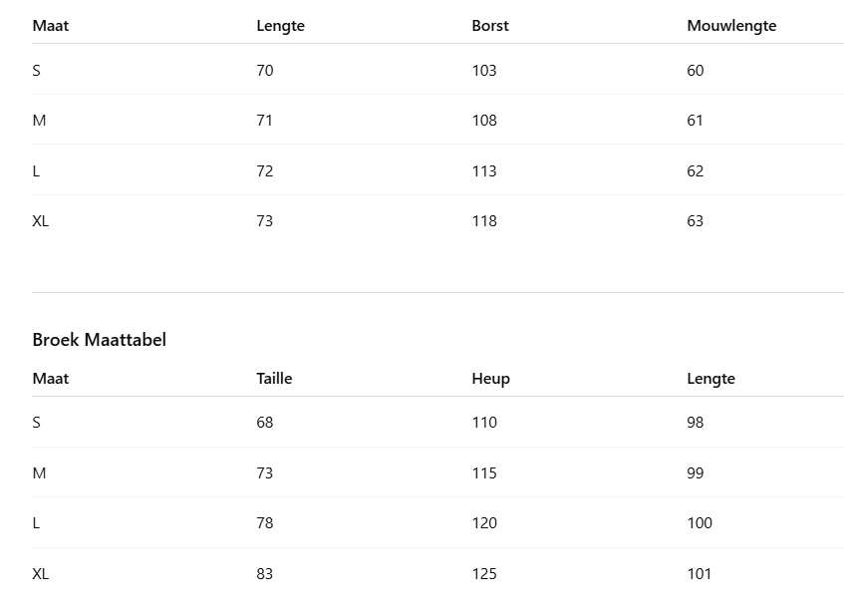Click the trouser Lengte value 101
Image resolution: width=844 pixels, height=616 pixels.
point(700,574)
